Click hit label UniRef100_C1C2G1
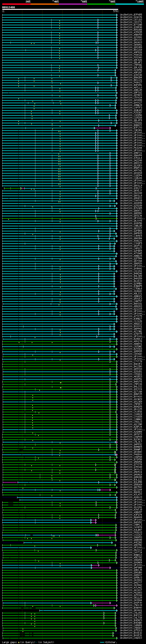 pyautogui.click(x=131, y=271)
